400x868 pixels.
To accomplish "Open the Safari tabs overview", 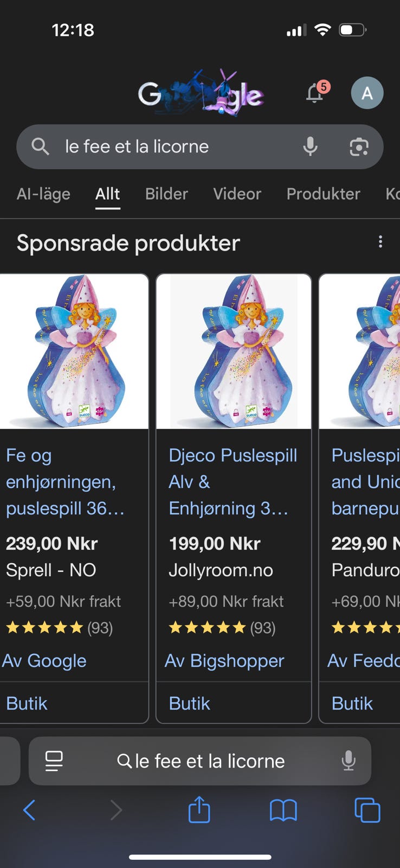I will 367,810.
